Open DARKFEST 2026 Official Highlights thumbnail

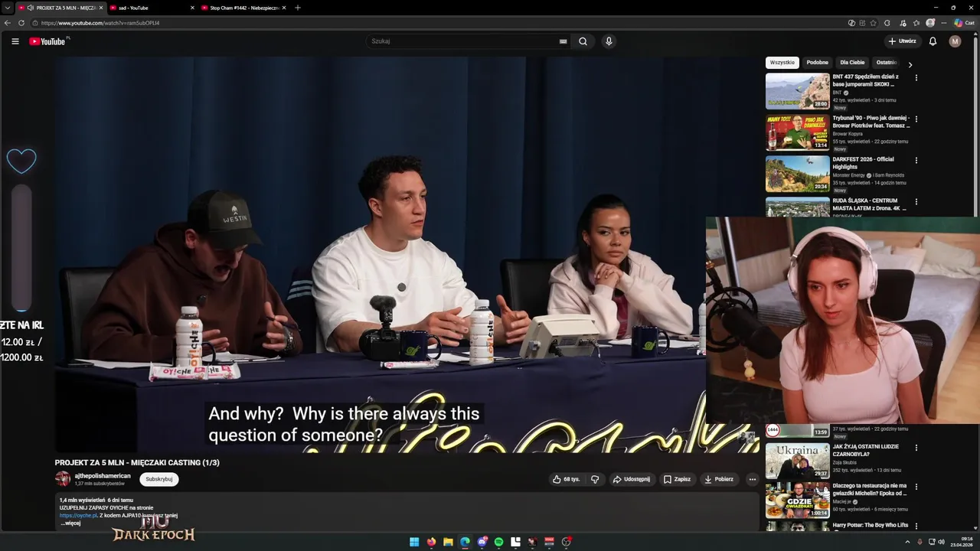point(798,174)
